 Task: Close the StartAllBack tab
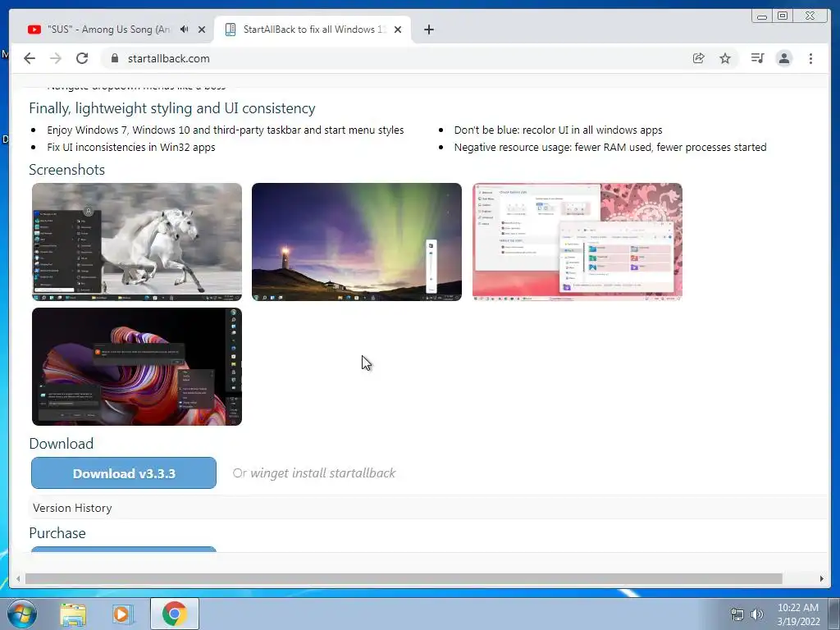[398, 30]
